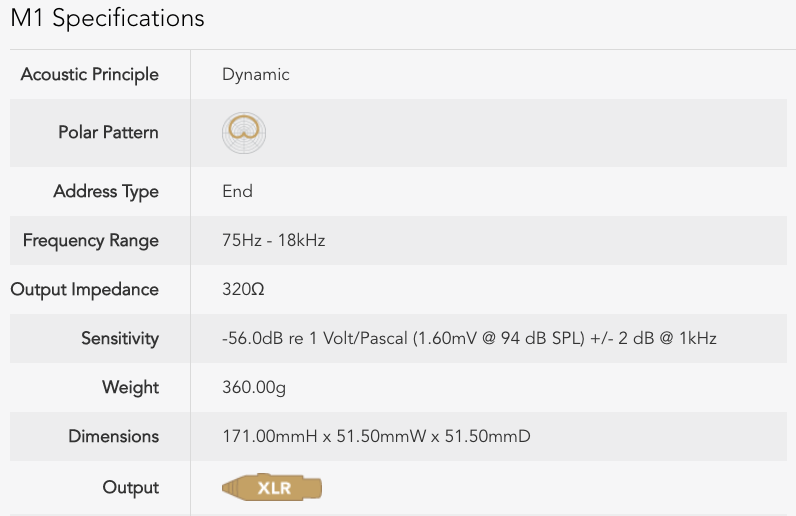796x516 pixels.
Task: Select the Output Impedance label
Action: tap(84, 289)
